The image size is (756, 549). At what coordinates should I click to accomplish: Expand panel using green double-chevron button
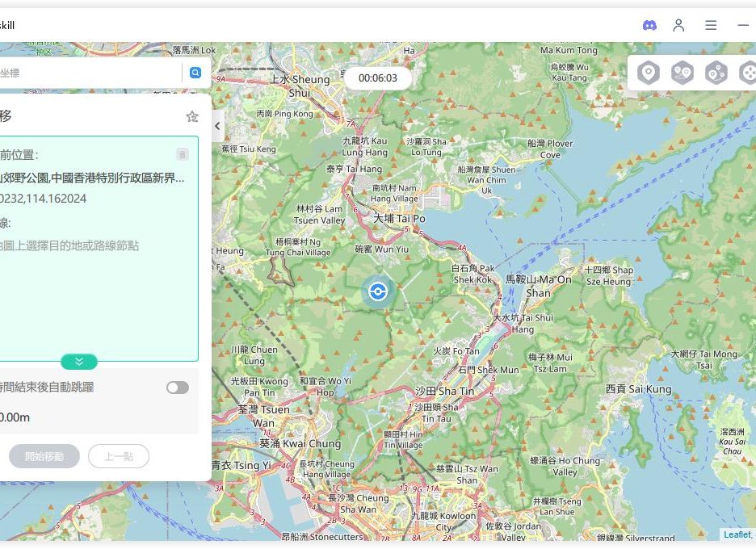(x=79, y=362)
